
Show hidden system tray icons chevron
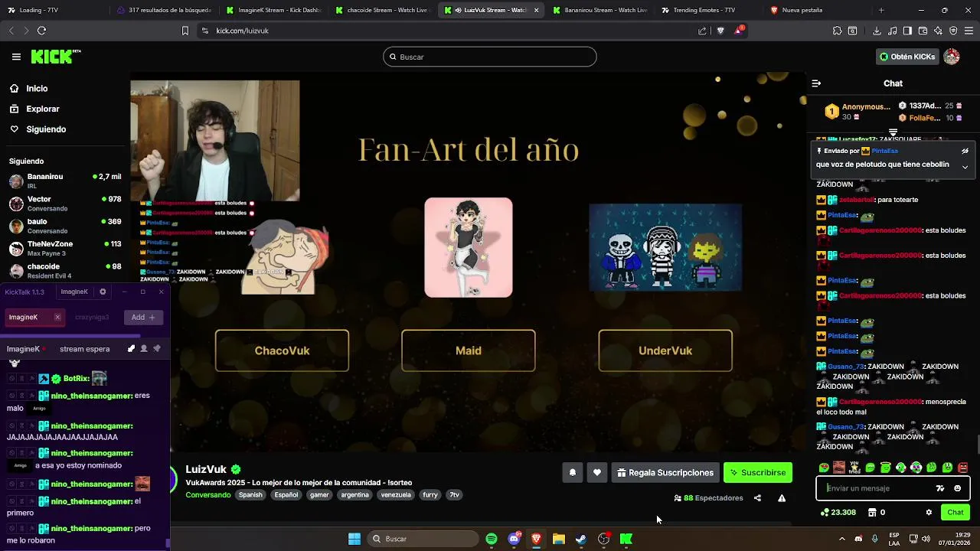click(x=841, y=539)
